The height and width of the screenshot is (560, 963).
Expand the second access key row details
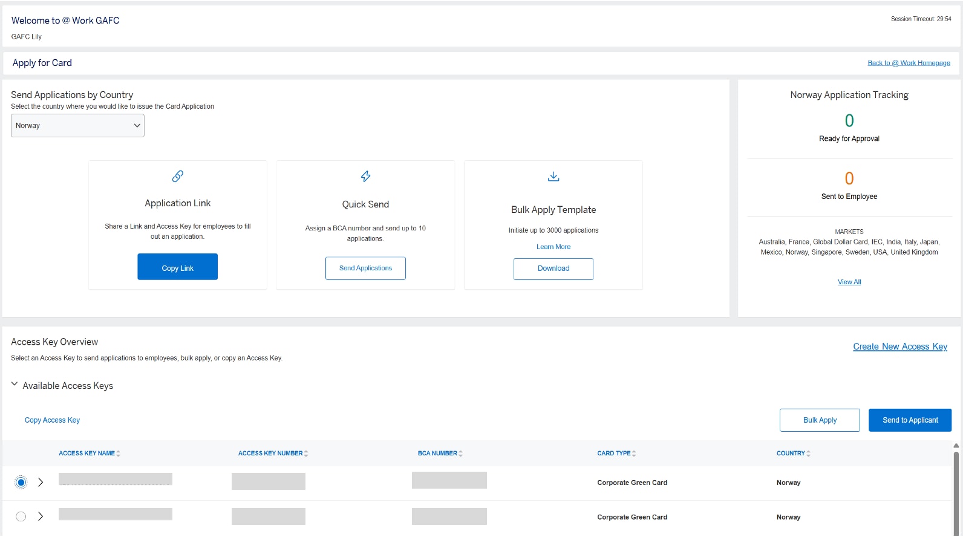41,517
